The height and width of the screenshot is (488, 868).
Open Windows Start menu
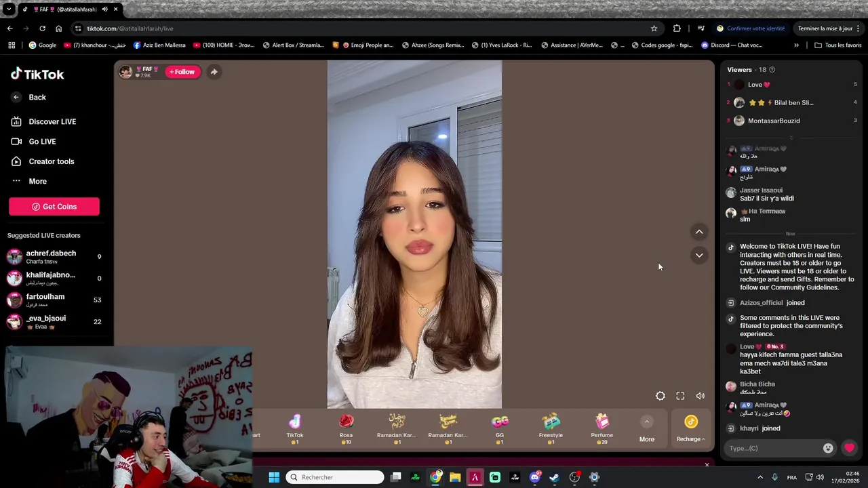coord(274,477)
